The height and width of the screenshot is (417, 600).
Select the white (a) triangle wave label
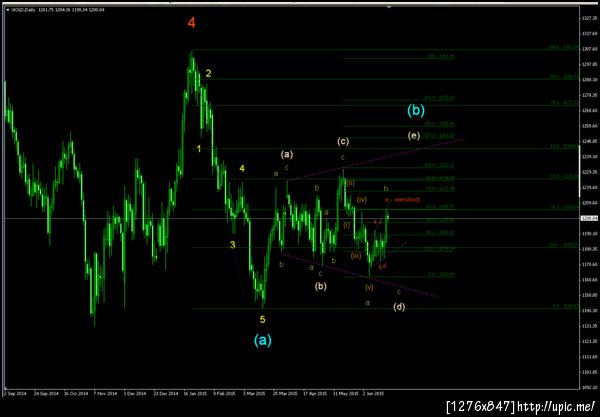(x=287, y=154)
